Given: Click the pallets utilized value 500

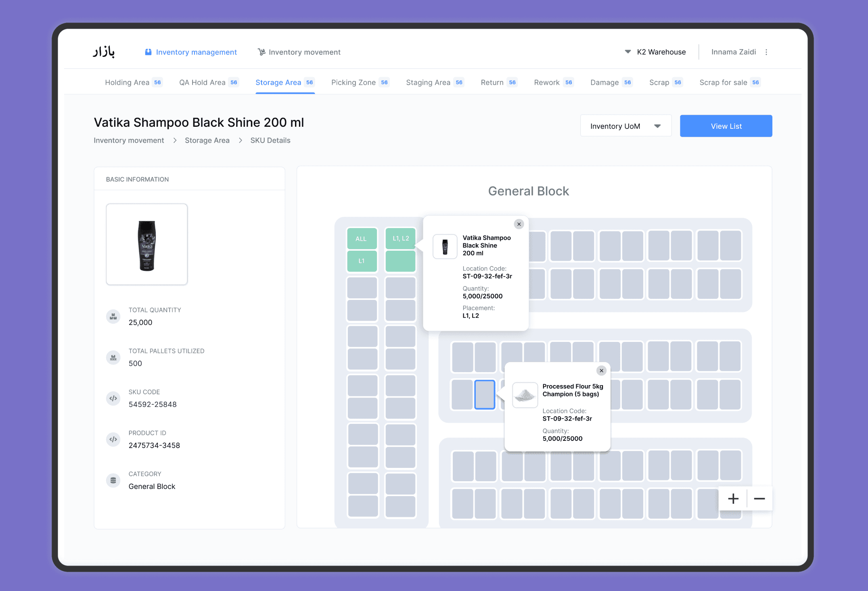Looking at the screenshot, I should [135, 363].
